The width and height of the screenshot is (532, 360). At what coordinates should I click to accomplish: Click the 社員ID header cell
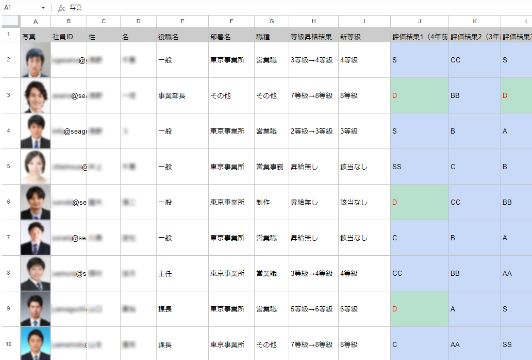coord(69,35)
